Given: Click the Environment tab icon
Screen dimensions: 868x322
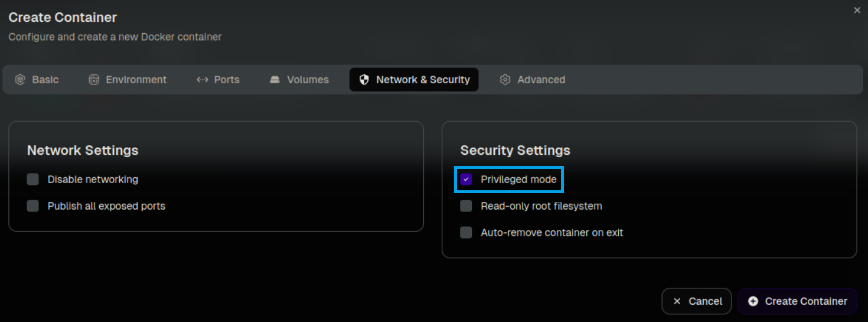Looking at the screenshot, I should (x=94, y=80).
